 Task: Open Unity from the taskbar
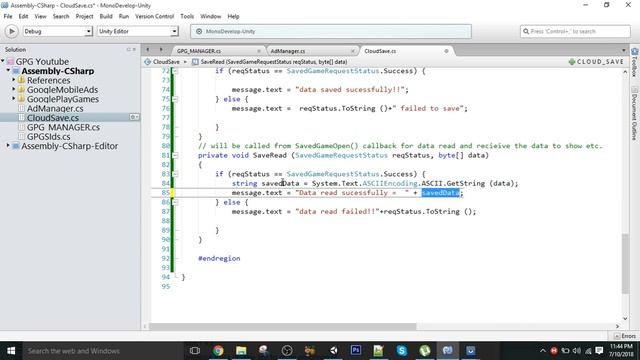point(333,351)
